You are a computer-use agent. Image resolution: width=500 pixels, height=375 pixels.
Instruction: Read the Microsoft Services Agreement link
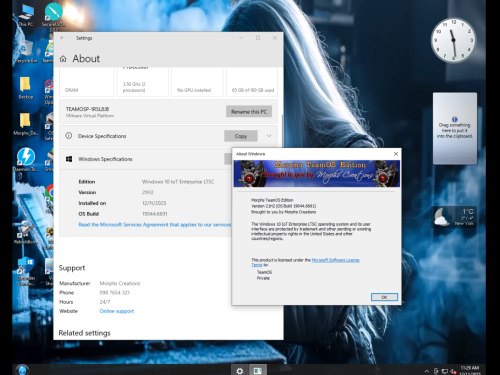155,225
